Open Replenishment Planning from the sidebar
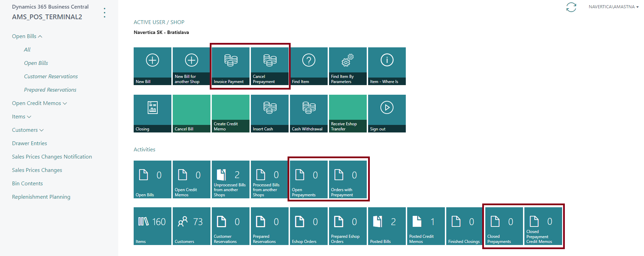The image size is (644, 256). point(41,197)
